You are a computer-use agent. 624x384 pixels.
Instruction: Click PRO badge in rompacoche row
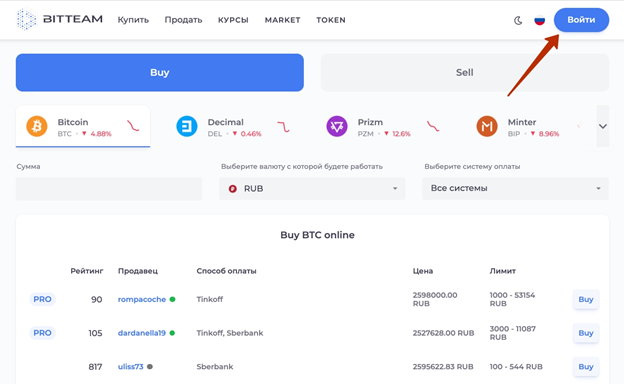[42, 299]
